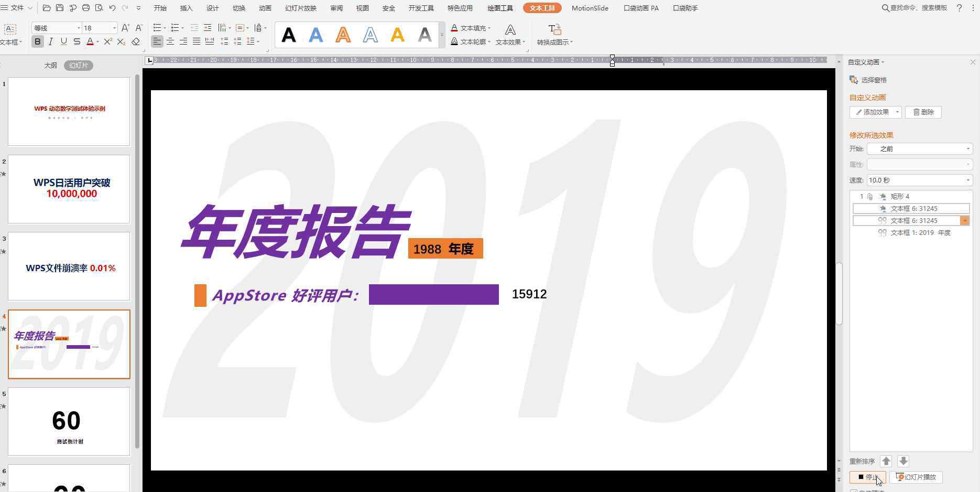Viewport: 980px width, 492px height.
Task: Toggle strikethrough formatting
Action: pyautogui.click(x=77, y=41)
